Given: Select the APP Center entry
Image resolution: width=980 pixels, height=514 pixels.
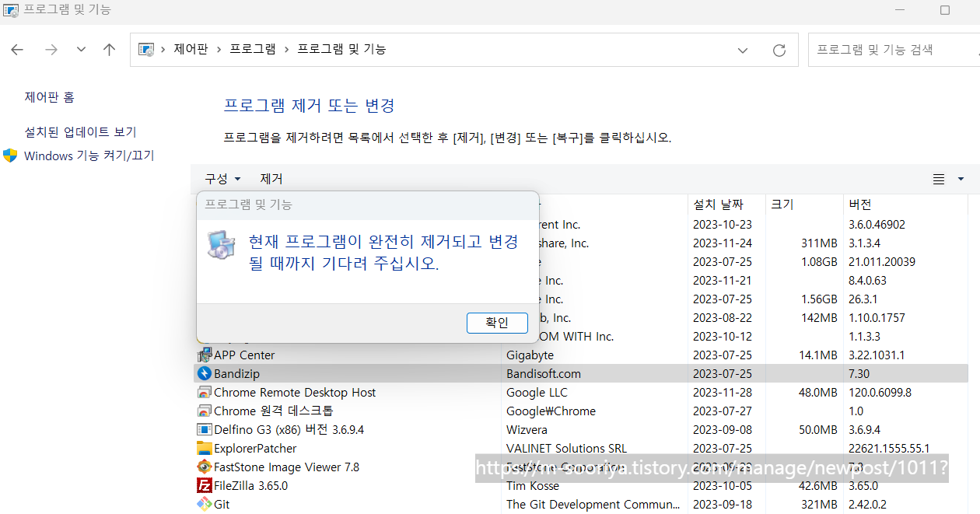Looking at the screenshot, I should (x=244, y=355).
